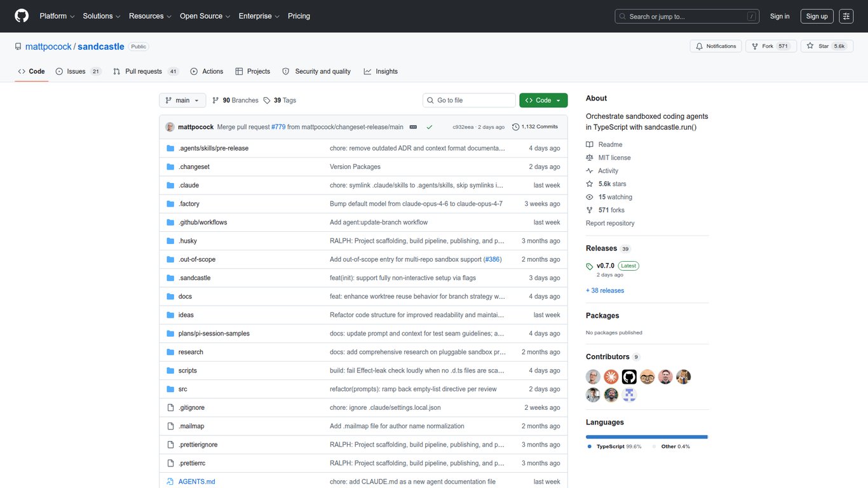868x488 pixels.
Task: Click the blue TypeScript segment of the Languages bar
Action: click(646, 437)
